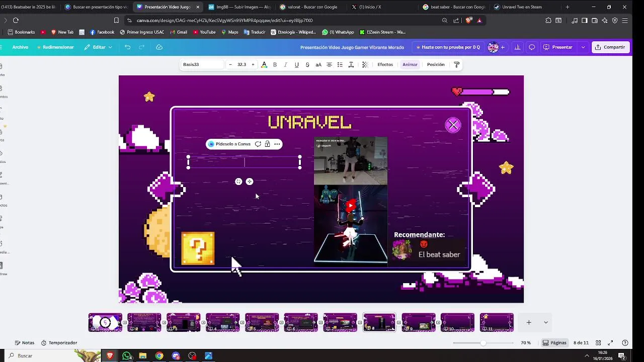This screenshot has width=644, height=362.
Task: Open the Efectos panel
Action: 385,64
